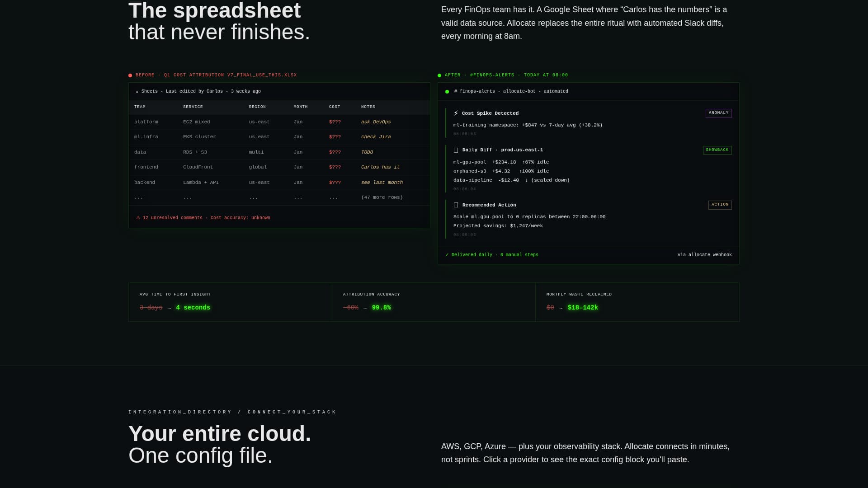Click the 'Daily Diff · prod-us-east-1' title
The width and height of the screenshot is (868, 488).
(503, 150)
